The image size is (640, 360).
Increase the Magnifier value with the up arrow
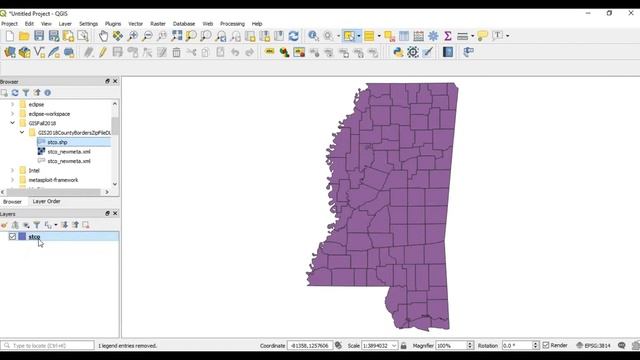[x=470, y=343]
